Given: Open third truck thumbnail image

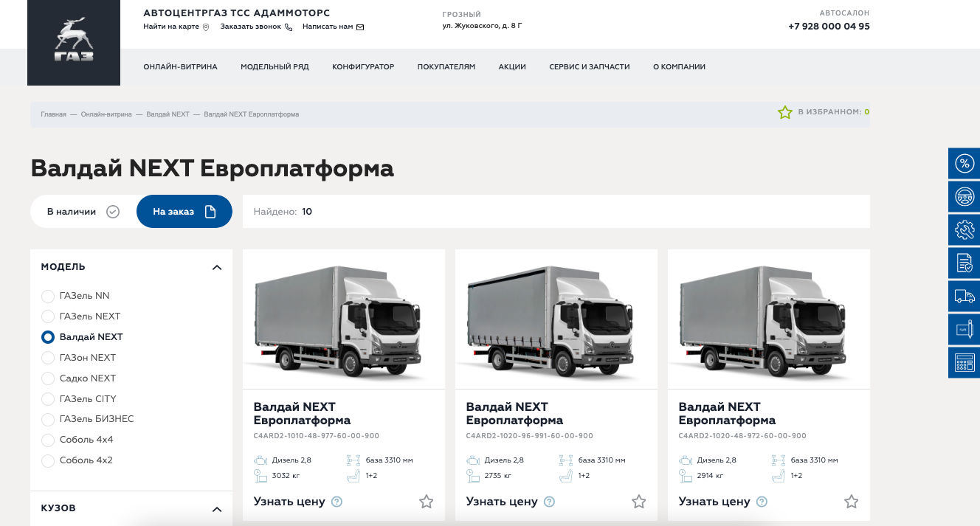Looking at the screenshot, I should click(x=769, y=319).
